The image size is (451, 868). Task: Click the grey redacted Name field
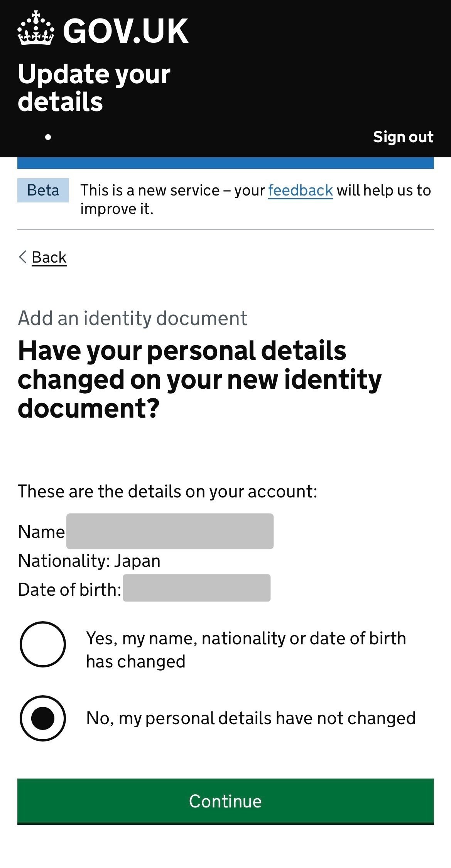[x=170, y=531]
